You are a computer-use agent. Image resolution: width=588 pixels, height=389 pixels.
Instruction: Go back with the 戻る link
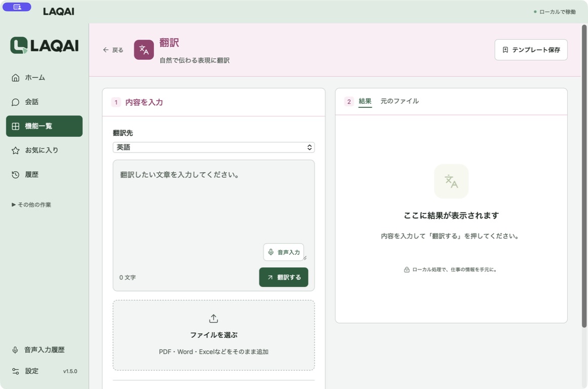coord(113,50)
